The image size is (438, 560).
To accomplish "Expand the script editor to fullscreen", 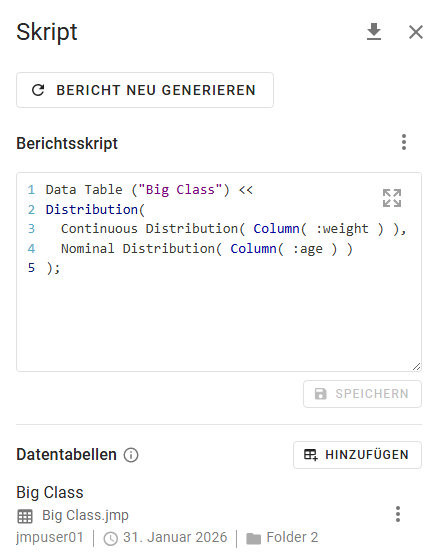I will pos(392,198).
